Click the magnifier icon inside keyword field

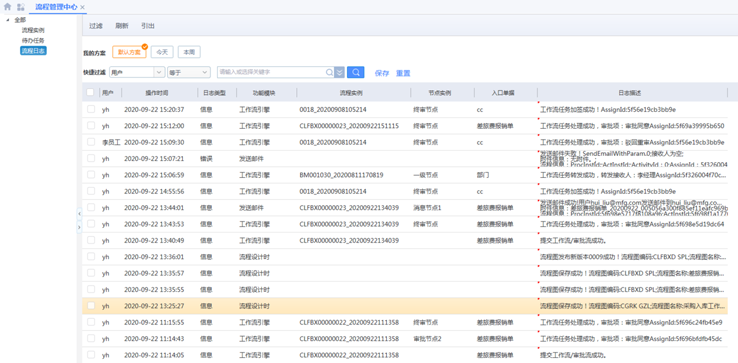tap(329, 73)
